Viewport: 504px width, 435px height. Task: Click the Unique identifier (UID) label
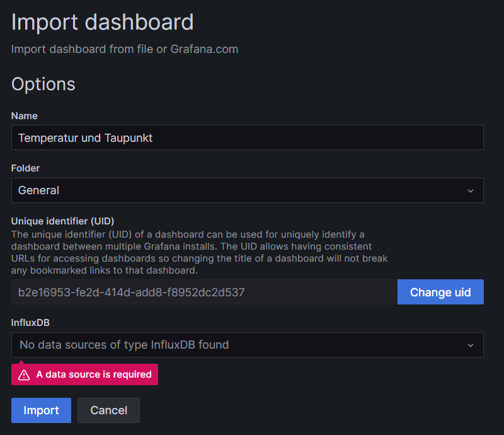[62, 221]
